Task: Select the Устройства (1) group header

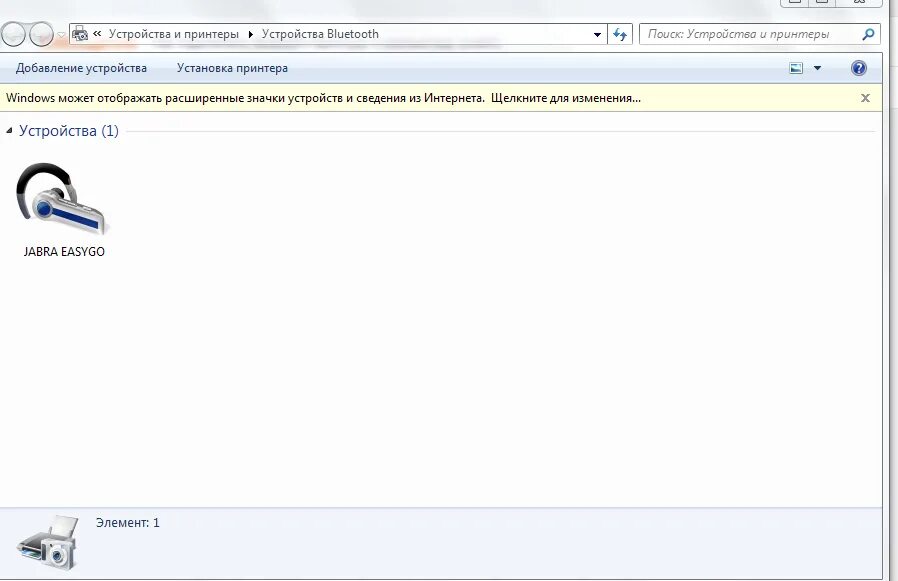Action: coord(69,131)
